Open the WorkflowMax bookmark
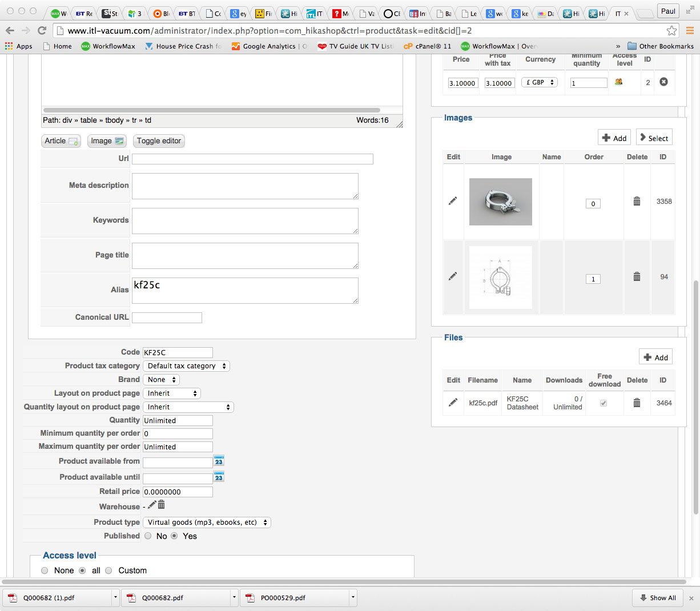The height and width of the screenshot is (611, 700). tap(108, 46)
